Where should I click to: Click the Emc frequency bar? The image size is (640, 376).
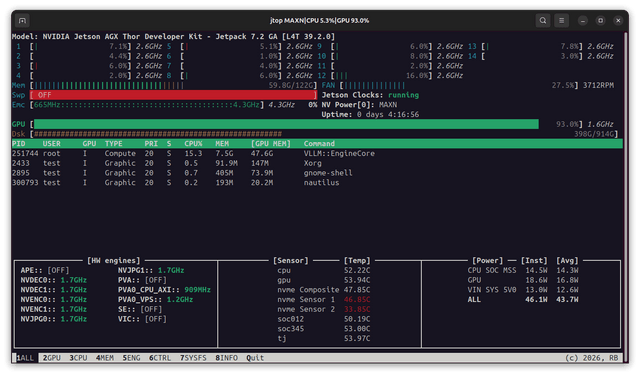pyautogui.click(x=147, y=105)
